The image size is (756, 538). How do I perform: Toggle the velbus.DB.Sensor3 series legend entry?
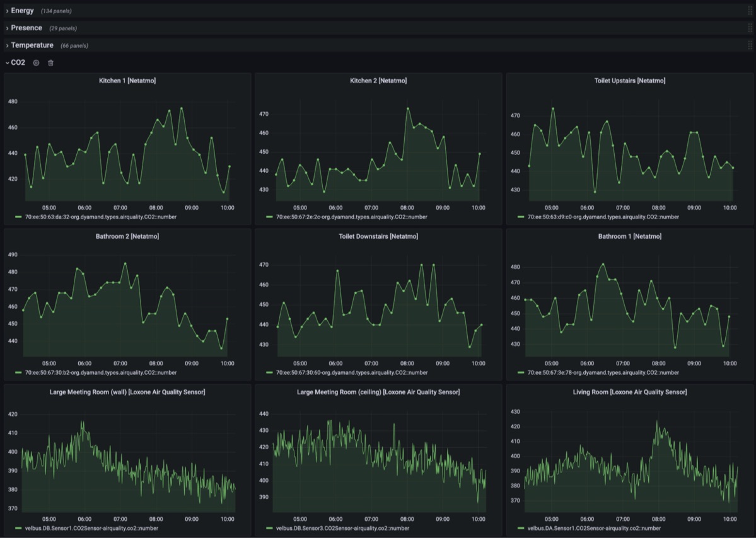pyautogui.click(x=342, y=529)
